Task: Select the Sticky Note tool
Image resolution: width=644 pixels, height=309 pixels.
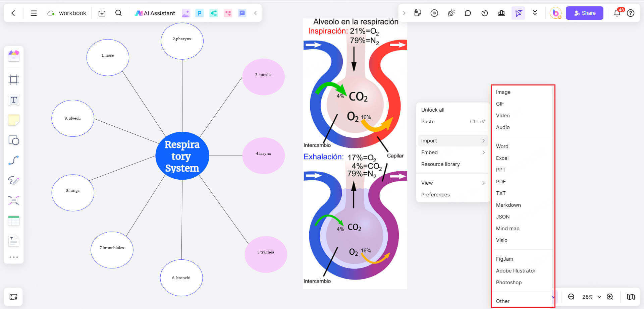Action: click(x=14, y=120)
